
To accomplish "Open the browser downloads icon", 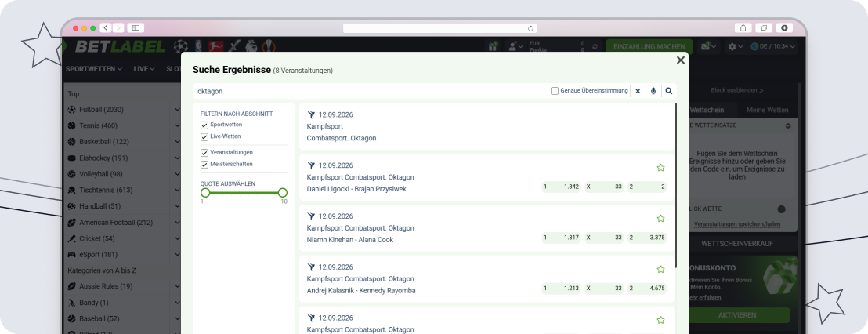I will point(784,27).
